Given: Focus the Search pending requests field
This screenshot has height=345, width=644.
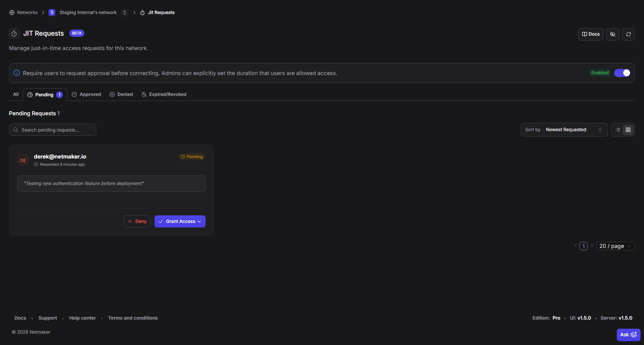Looking at the screenshot, I should point(53,130).
